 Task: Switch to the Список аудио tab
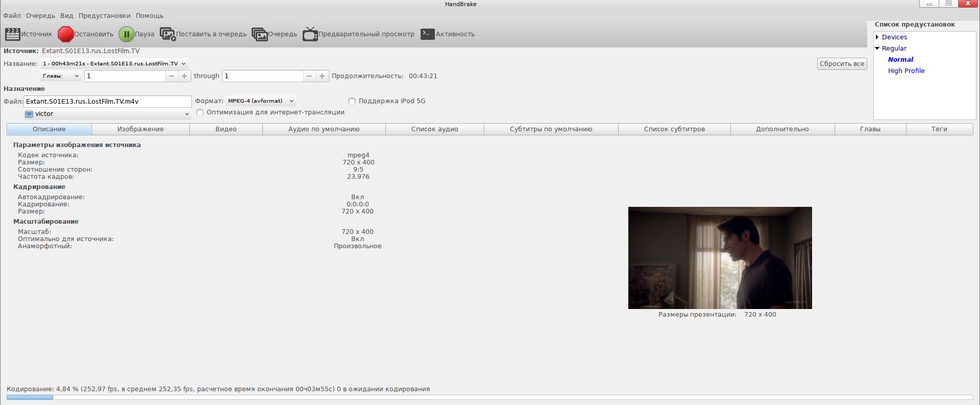pos(435,129)
